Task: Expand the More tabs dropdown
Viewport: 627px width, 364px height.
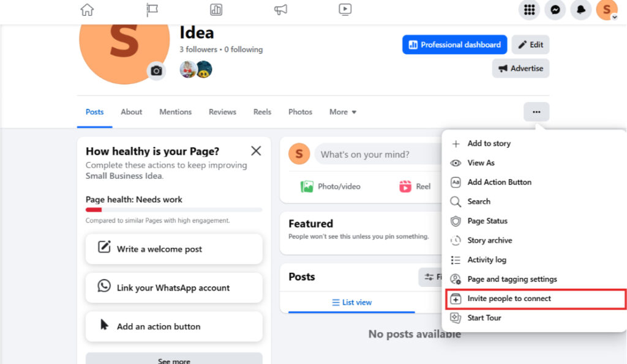Action: [x=343, y=112]
